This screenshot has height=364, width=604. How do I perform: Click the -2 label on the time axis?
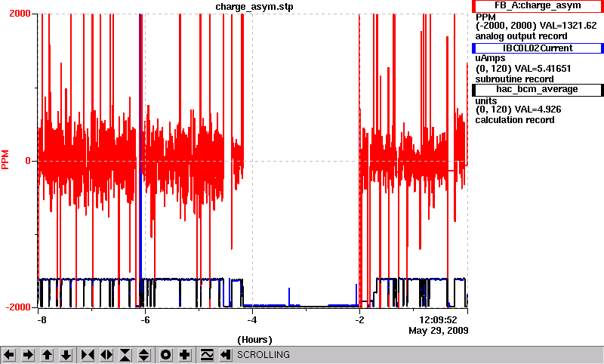coord(359,320)
